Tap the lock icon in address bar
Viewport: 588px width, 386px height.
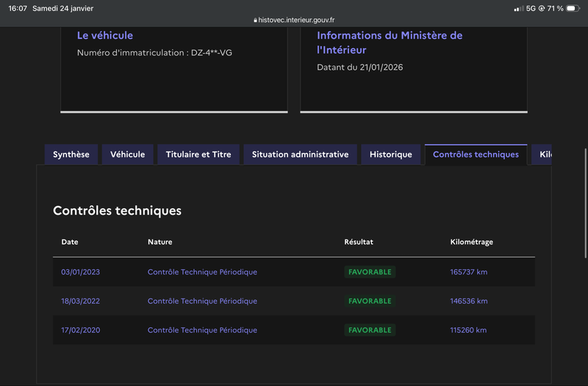255,21
